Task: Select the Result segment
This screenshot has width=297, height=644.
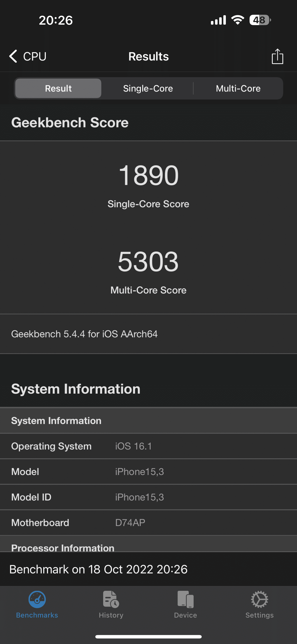Action: tap(58, 88)
